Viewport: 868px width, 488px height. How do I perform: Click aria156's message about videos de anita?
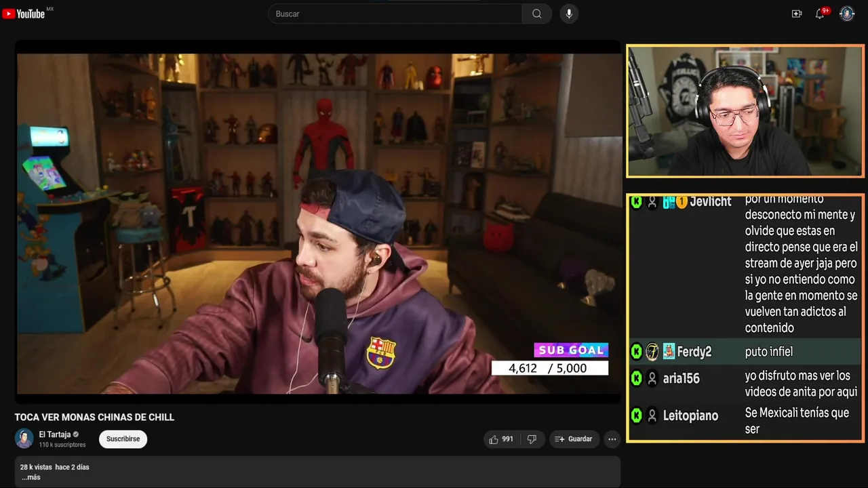pos(801,384)
